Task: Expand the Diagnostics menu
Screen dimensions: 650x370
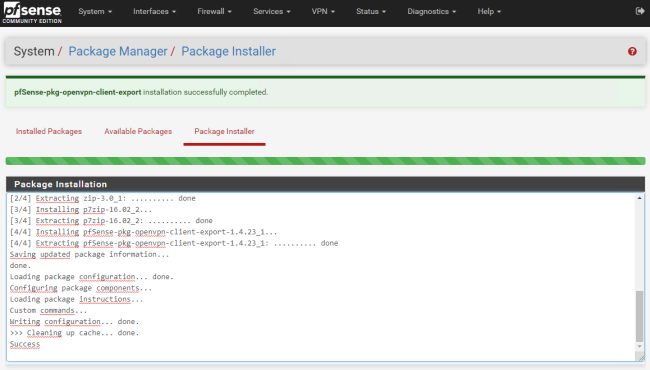Action: coord(432,12)
